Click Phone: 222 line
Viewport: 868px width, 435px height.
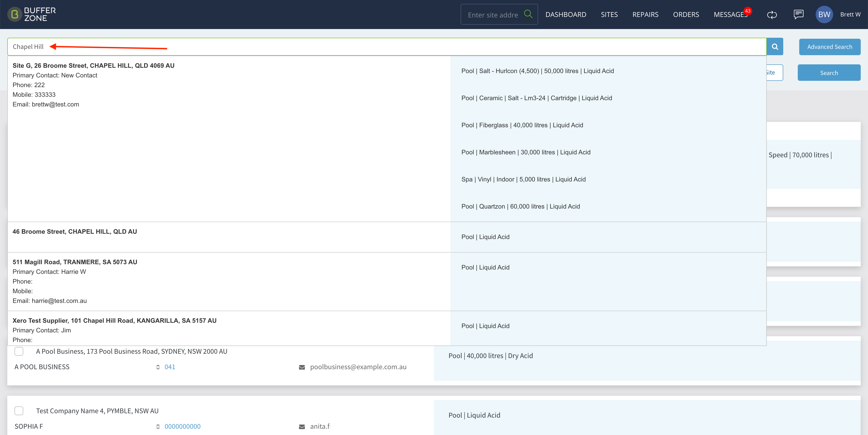[29, 85]
